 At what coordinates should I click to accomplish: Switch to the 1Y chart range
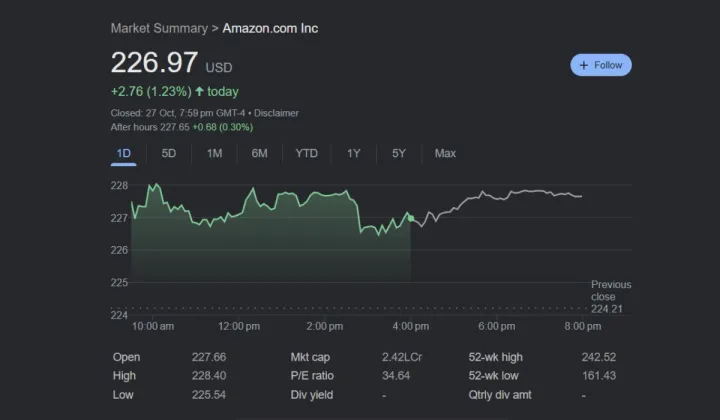coord(353,153)
